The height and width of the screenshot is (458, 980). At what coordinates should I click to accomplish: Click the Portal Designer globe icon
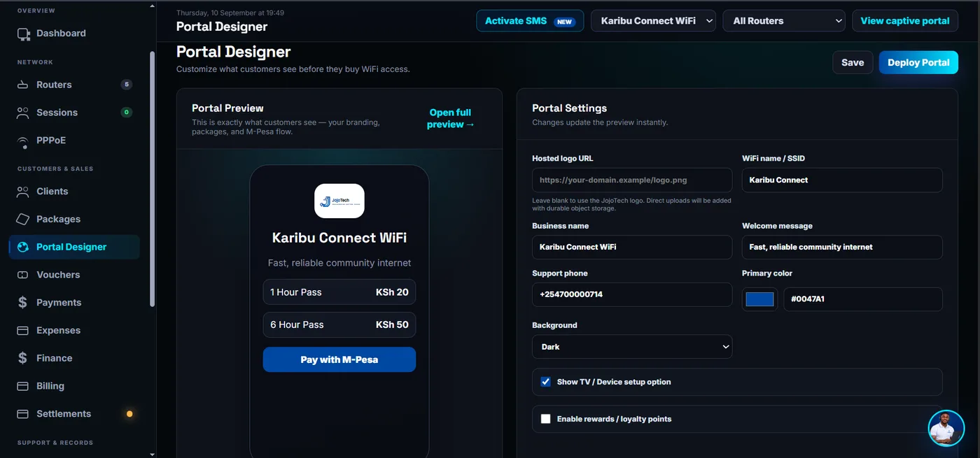pos(23,247)
